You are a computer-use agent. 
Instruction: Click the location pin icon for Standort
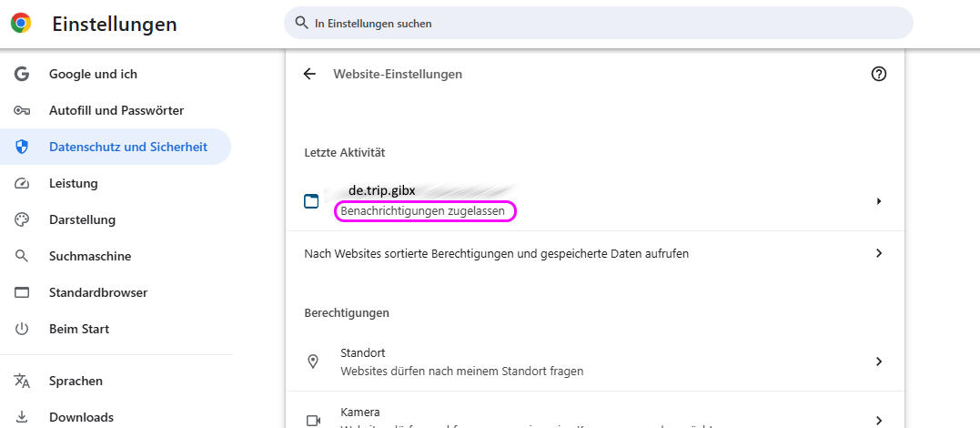point(313,362)
